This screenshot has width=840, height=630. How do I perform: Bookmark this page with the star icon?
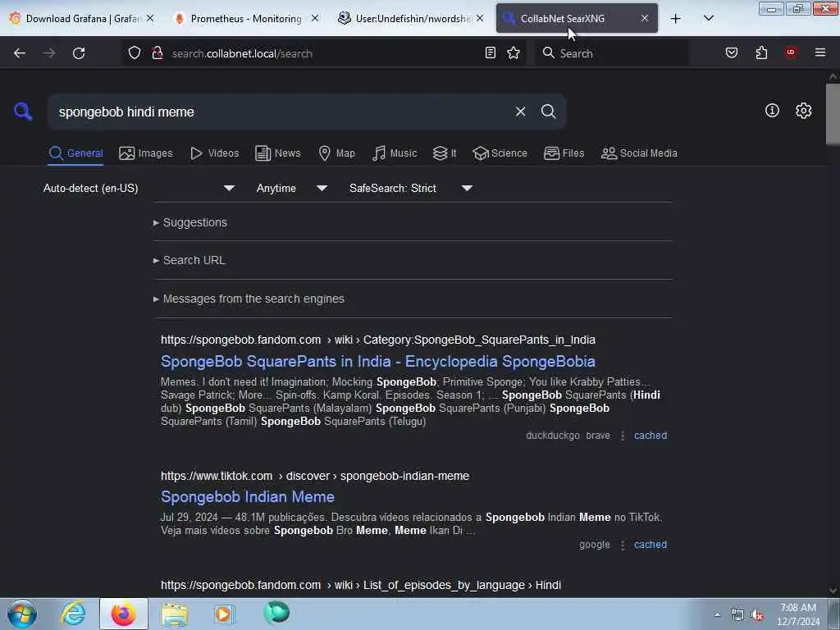(x=514, y=52)
